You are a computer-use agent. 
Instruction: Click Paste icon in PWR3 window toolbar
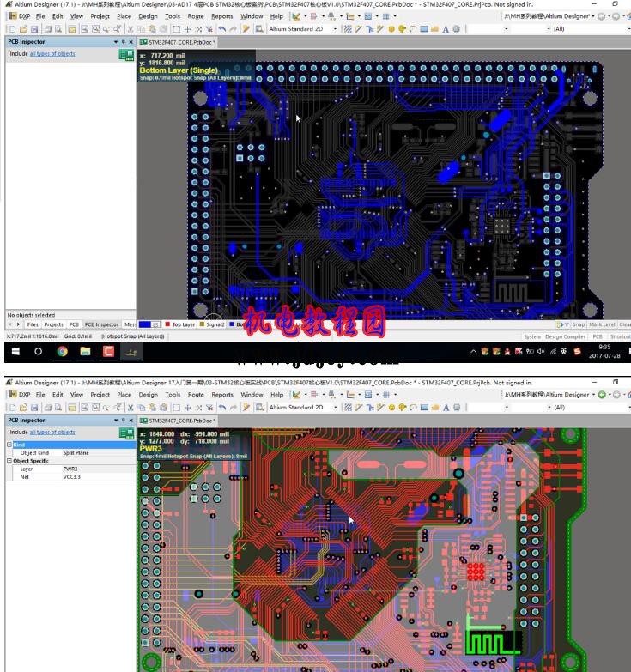[x=152, y=408]
